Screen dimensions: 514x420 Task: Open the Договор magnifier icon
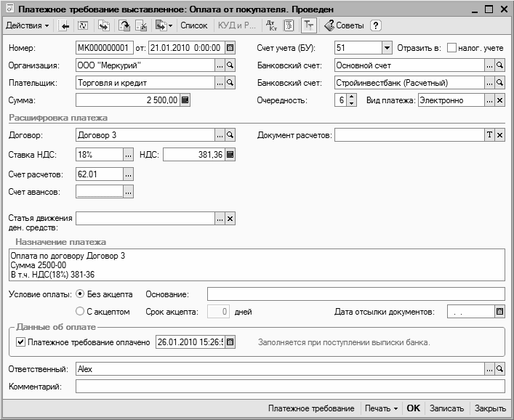[230, 135]
